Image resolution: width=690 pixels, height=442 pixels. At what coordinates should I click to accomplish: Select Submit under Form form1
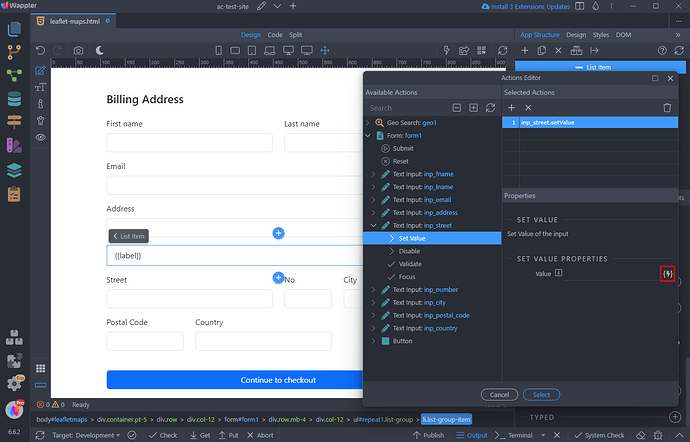(x=403, y=149)
